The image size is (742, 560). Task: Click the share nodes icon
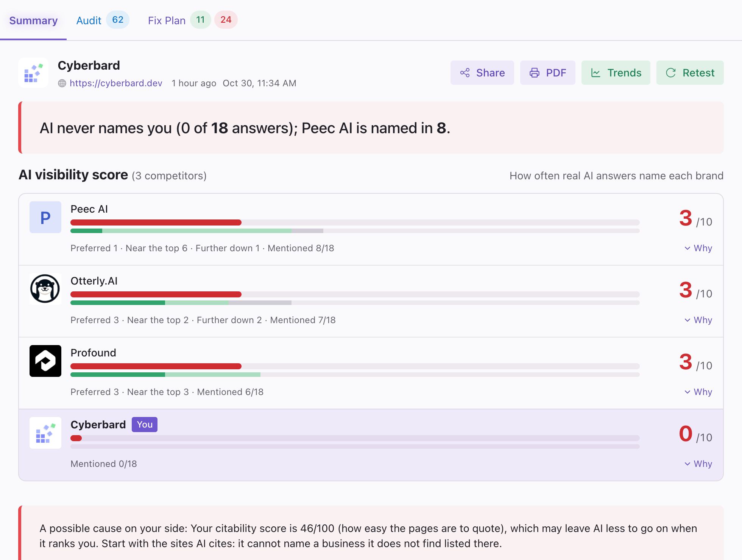tap(465, 73)
